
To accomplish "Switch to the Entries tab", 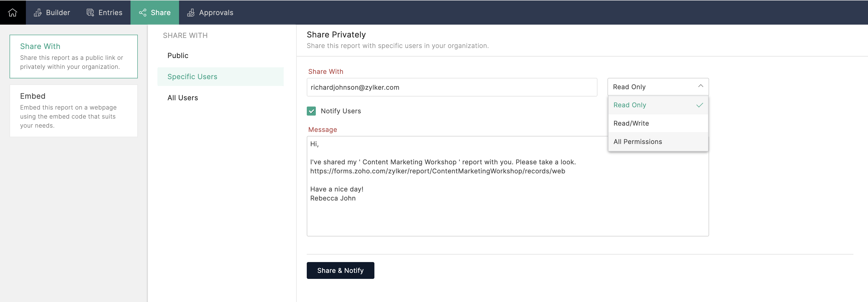I will (110, 13).
